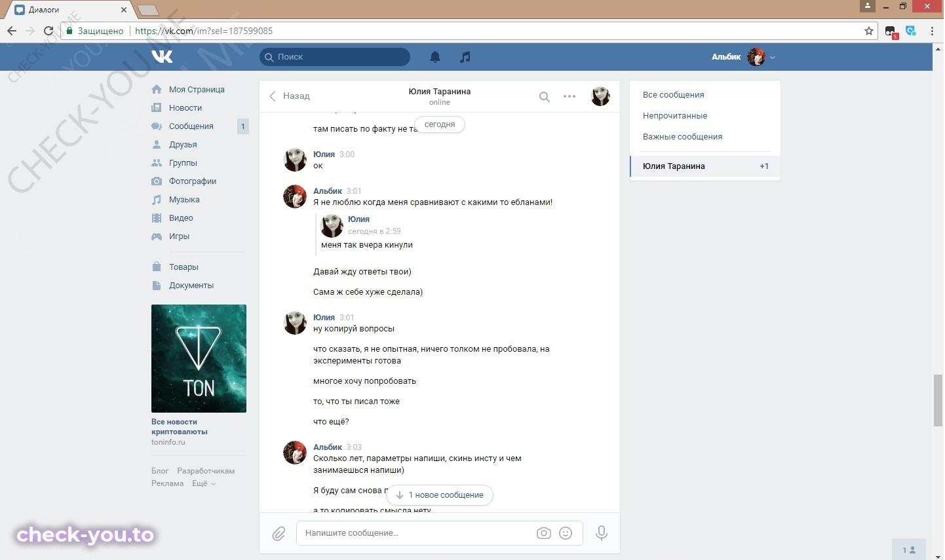Open the emoji smiley picker
Viewport: 945px width, 560px height.
click(x=566, y=533)
